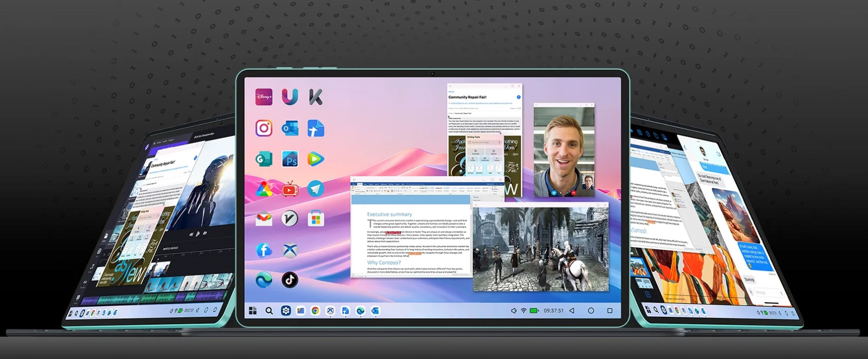Open the Microsoft Store desktop icon

coord(316,219)
